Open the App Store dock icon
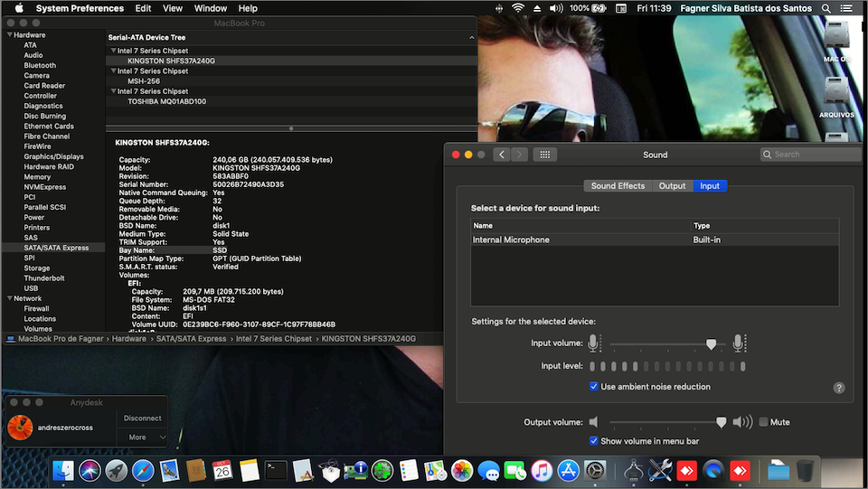 click(x=568, y=470)
